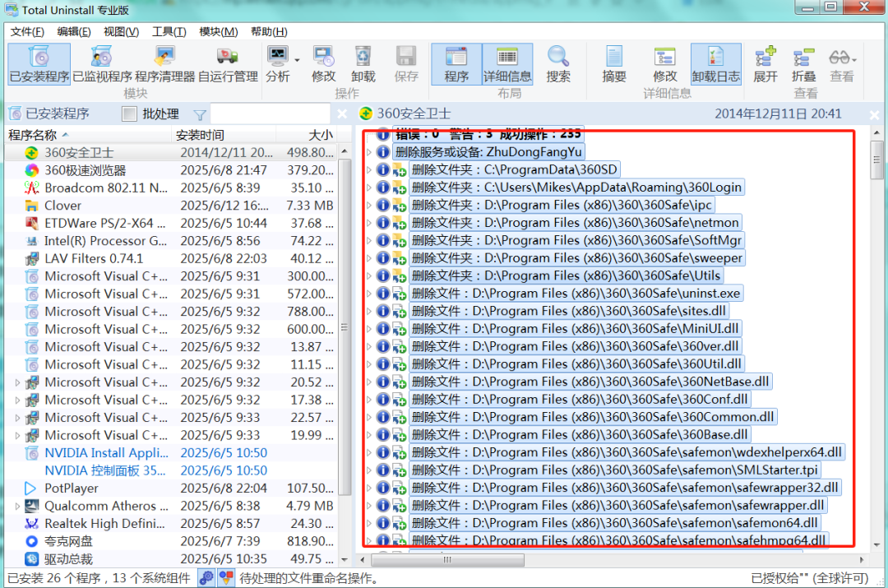Viewport: 888px width, 588px height.
Task: Click info icon beside uninst.exe log entry
Action: [383, 293]
